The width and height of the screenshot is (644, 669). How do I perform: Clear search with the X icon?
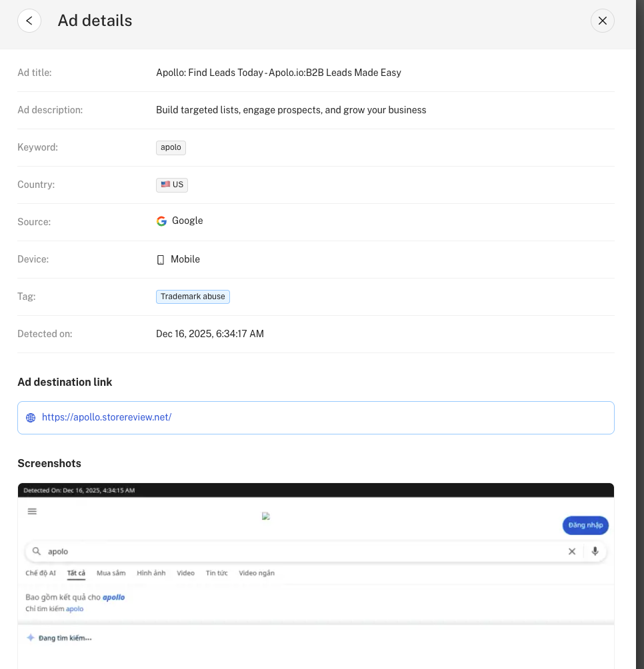[x=572, y=551]
